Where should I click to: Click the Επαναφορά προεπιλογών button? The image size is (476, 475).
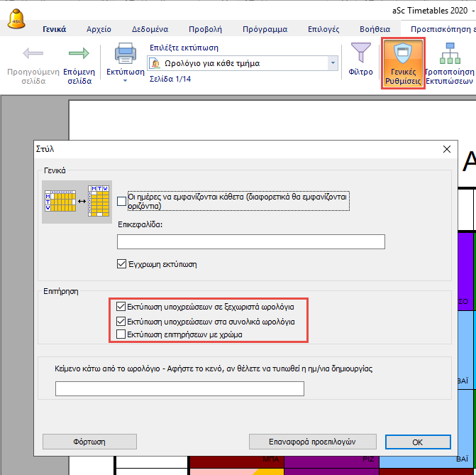coord(313,439)
